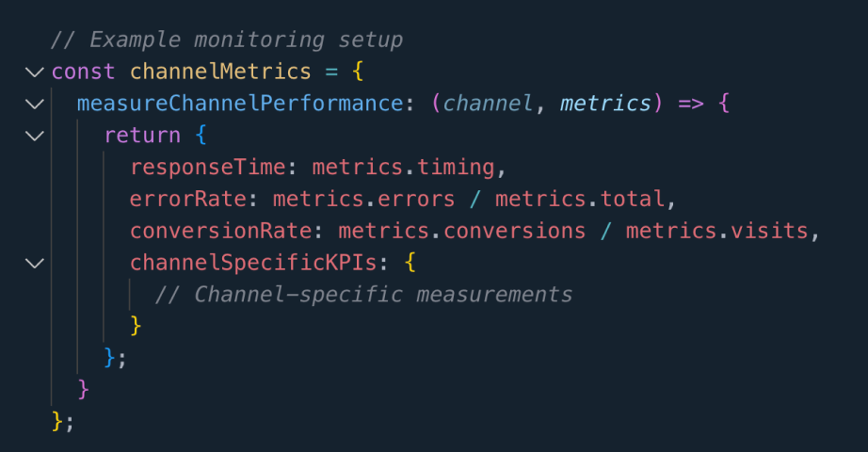Click the italic channel parameter

tap(487, 104)
